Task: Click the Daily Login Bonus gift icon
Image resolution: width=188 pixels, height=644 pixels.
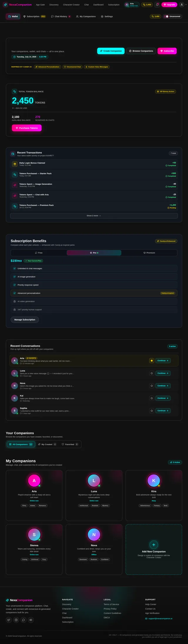Action: pyautogui.click(x=14, y=164)
